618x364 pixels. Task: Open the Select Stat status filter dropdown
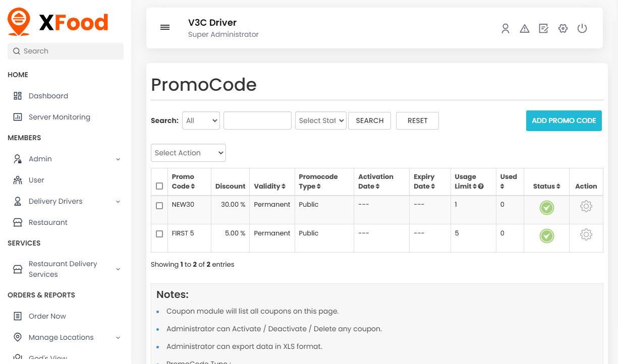pos(320,120)
